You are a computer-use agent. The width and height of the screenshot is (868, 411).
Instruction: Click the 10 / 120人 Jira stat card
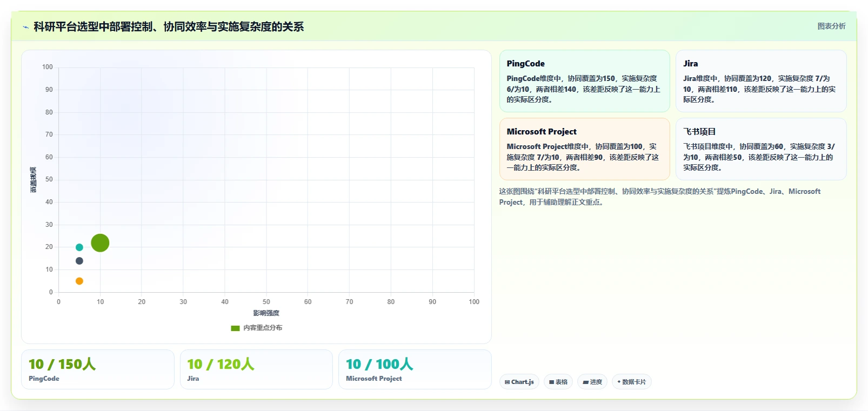point(256,369)
